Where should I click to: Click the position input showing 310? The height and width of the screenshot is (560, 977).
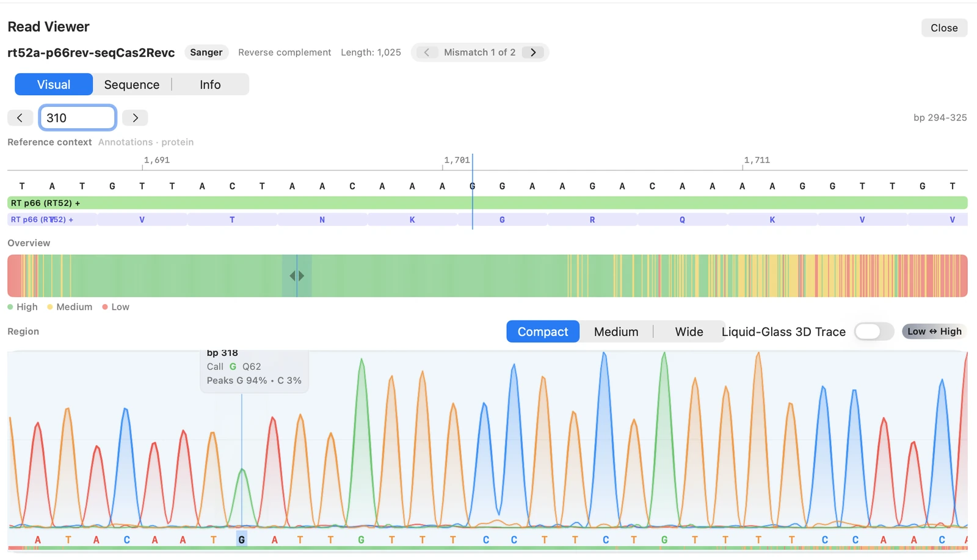coord(78,118)
